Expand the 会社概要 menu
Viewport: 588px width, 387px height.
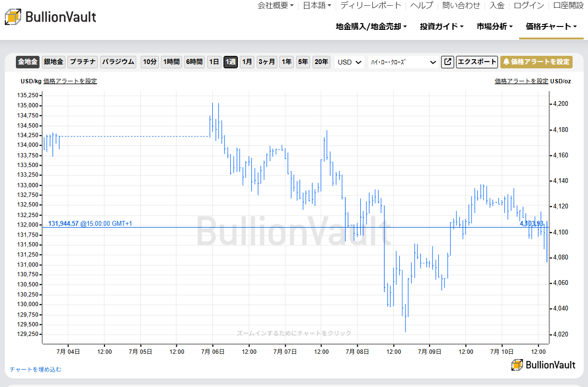click(275, 5)
